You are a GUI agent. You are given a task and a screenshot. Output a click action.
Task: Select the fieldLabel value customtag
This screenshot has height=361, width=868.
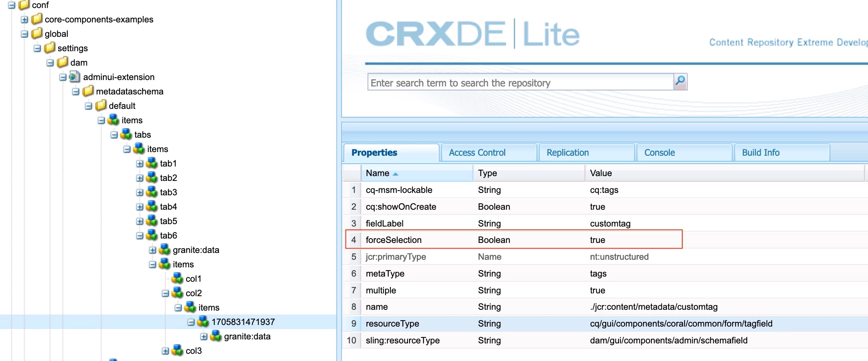click(x=610, y=223)
